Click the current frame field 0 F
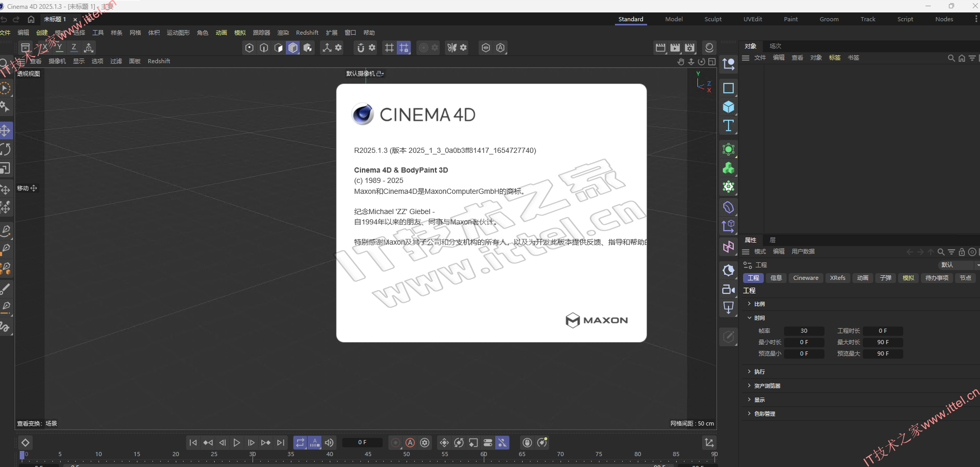 (362, 443)
